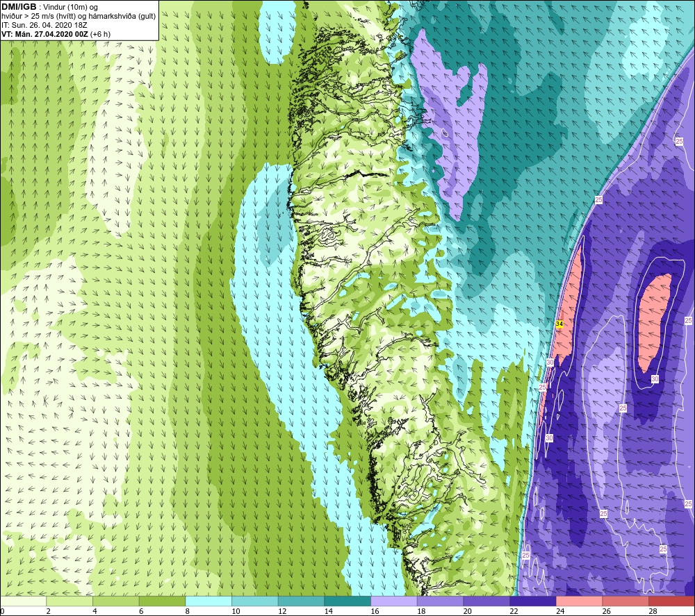Select the 12–14 m/s teal legend swatch
Image resolution: width=695 pixels, height=616 pixels.
click(x=301, y=601)
